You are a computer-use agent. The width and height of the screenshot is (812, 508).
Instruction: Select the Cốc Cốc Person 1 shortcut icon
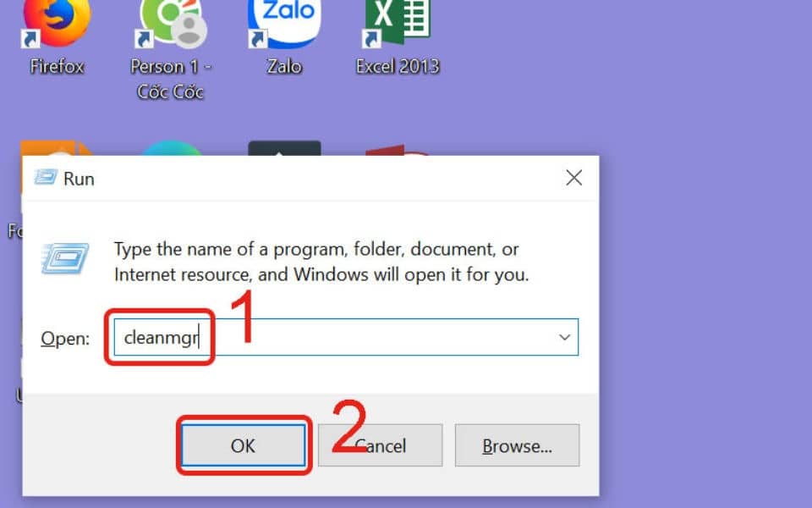pos(171,24)
